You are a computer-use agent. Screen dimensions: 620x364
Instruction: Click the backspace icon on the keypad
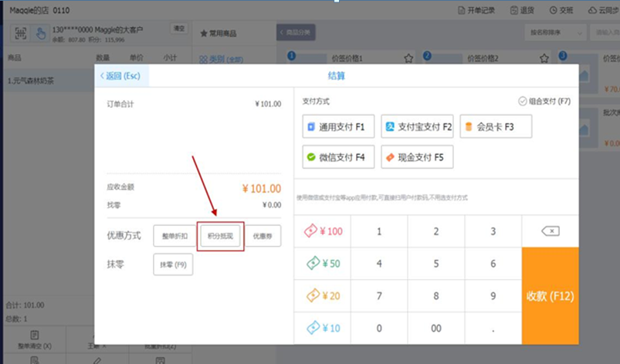click(x=551, y=231)
